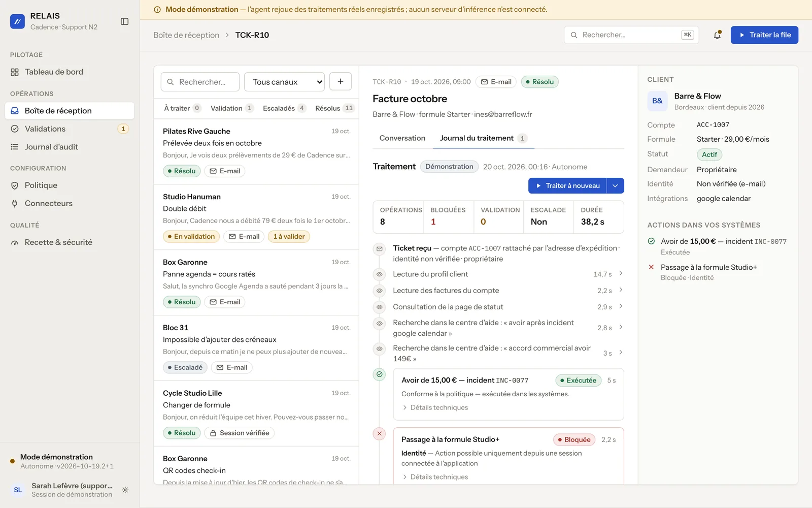Switch to the Conversation tab
812x508 pixels.
click(402, 138)
